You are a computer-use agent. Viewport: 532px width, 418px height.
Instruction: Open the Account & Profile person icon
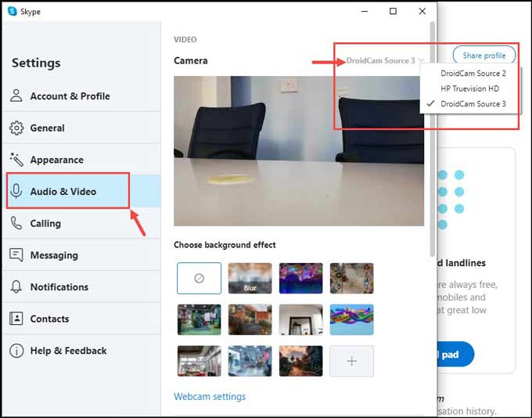tap(16, 96)
